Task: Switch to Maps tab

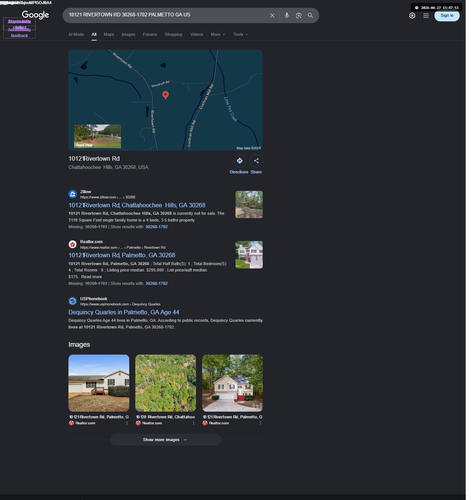Action: (x=109, y=34)
